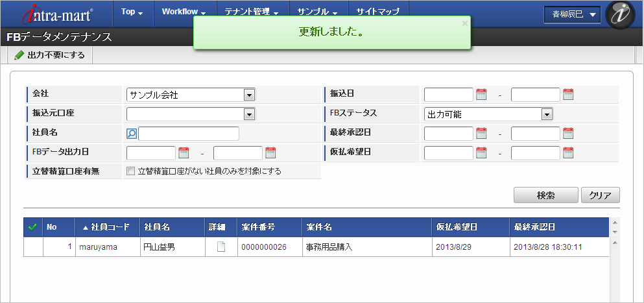Expand the 会社 dropdown

[x=249, y=95]
